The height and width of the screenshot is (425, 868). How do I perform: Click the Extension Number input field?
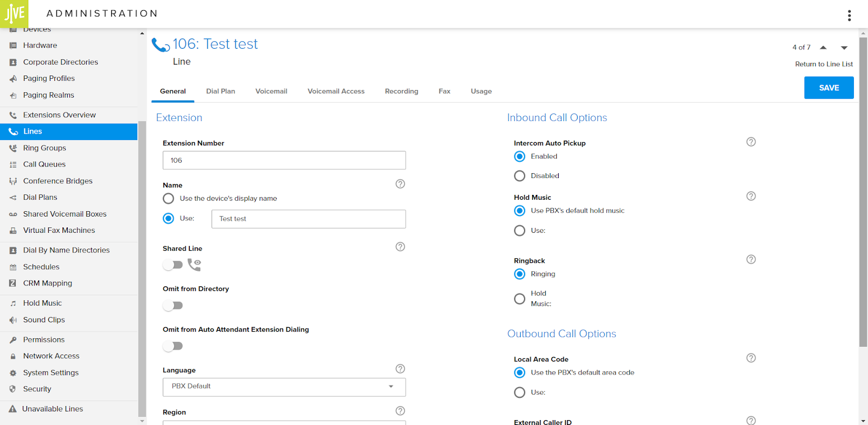284,160
